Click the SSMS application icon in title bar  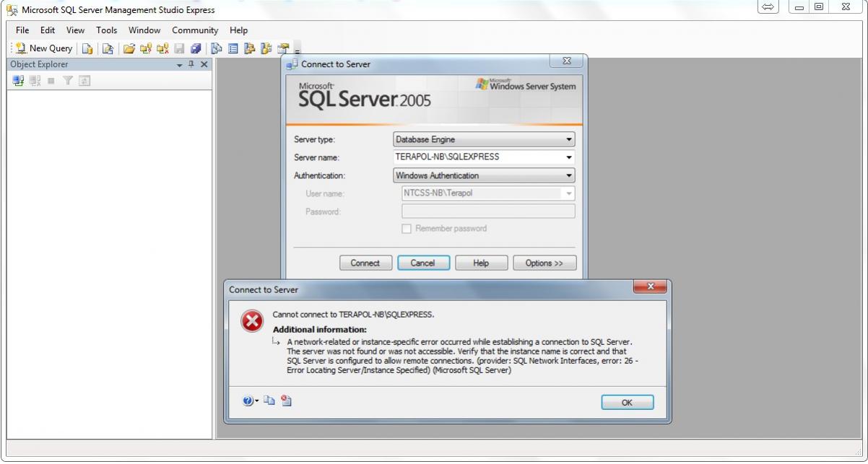(x=11, y=9)
